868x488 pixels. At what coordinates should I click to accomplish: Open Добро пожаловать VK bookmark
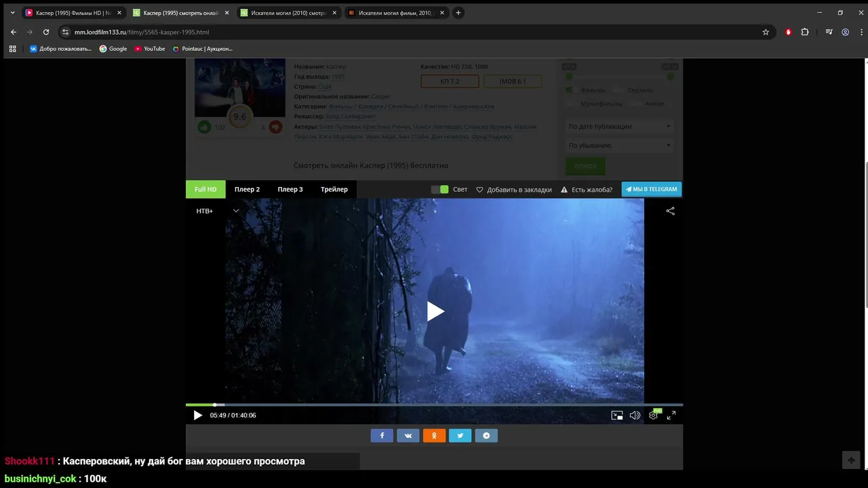coord(60,49)
